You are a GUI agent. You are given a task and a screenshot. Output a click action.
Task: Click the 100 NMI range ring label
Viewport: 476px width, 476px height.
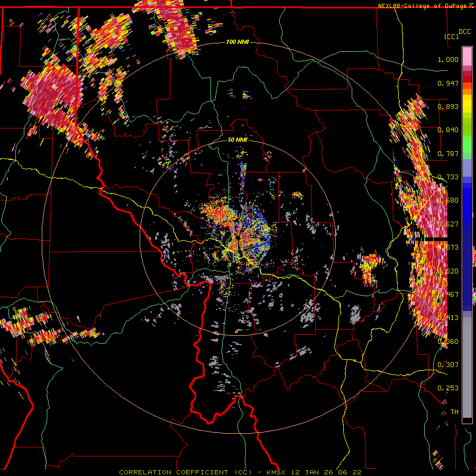[x=237, y=42]
